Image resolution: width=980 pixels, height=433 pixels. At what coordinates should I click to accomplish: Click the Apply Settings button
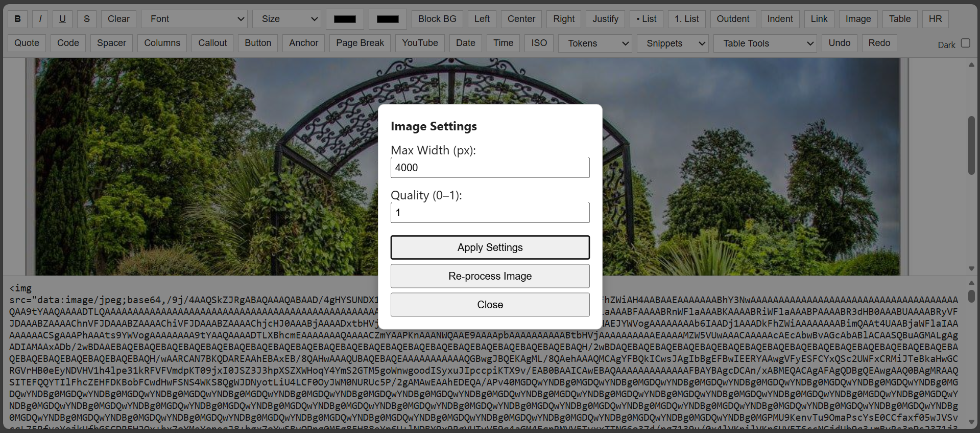pos(490,247)
